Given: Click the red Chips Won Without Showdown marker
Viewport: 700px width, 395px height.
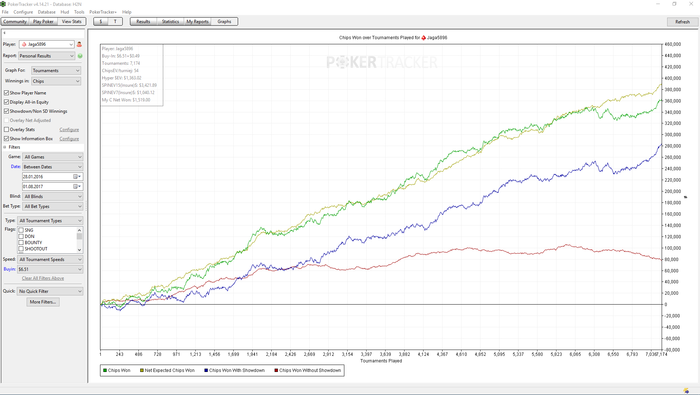Looking at the screenshot, I should tap(276, 370).
